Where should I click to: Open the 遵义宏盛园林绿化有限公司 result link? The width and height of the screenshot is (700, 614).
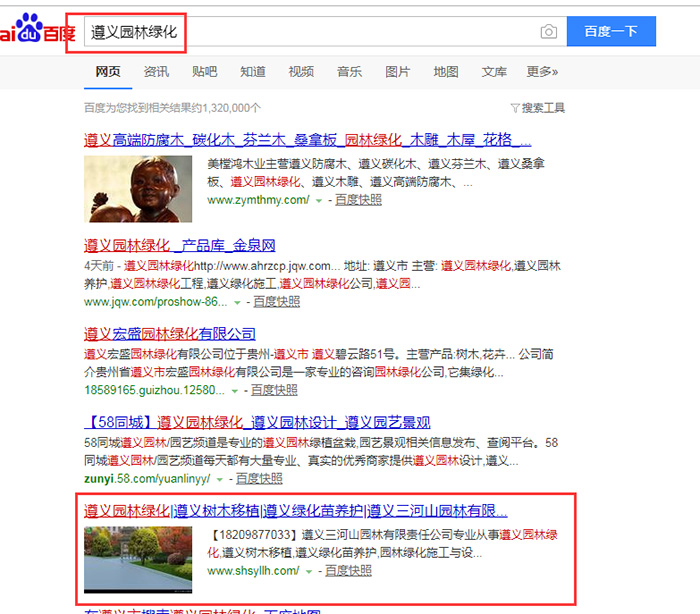pos(169,334)
